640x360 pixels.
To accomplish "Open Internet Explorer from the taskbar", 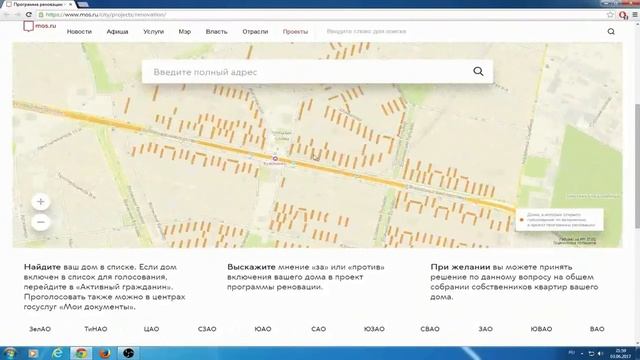I will (x=57, y=353).
